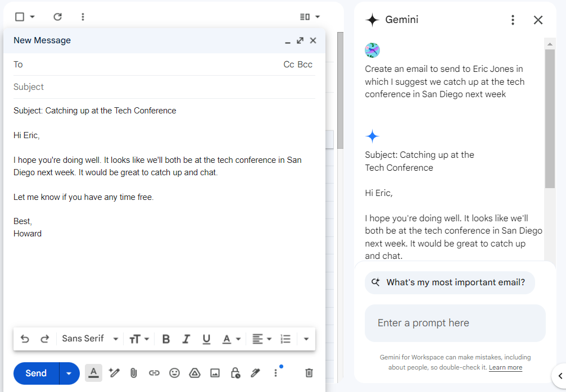Open the insert emoji picker
Screen dimensions: 566x392
174,373
